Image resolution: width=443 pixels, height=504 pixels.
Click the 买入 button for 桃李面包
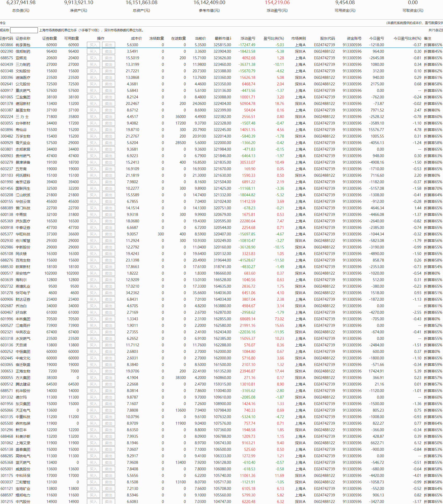(93, 45)
